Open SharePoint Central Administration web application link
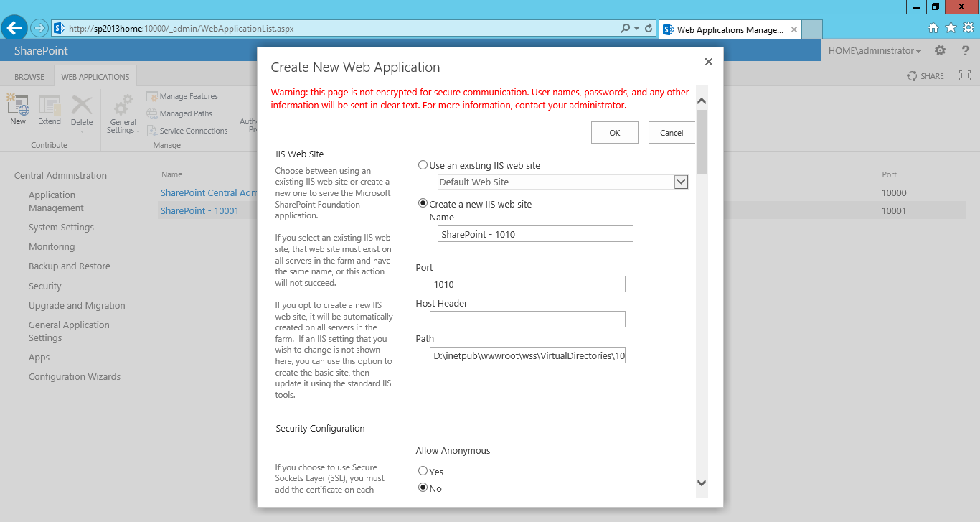This screenshot has width=980, height=522. (209, 192)
